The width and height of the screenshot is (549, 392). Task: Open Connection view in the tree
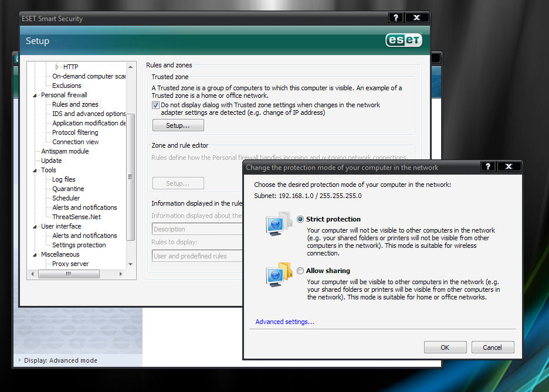(x=76, y=142)
